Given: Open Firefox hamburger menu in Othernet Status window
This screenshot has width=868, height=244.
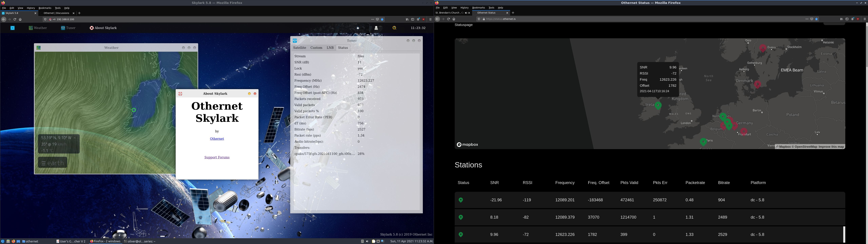Looking at the screenshot, I should (x=865, y=19).
